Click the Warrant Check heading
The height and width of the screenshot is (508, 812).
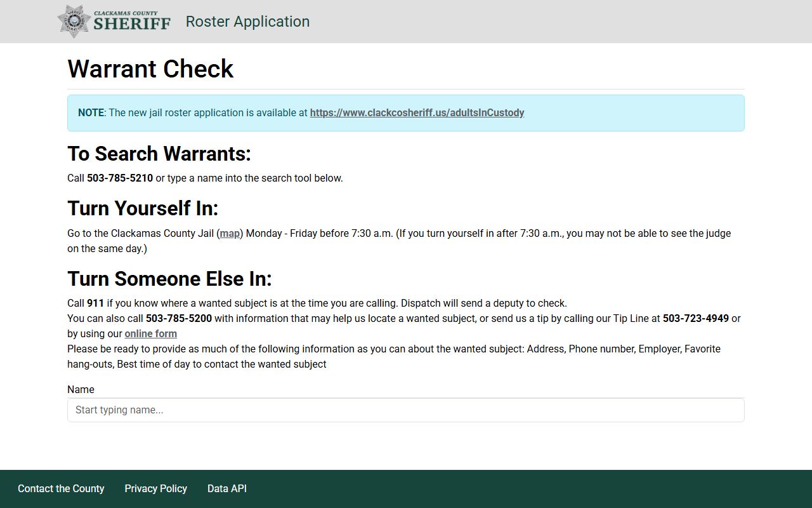150,69
